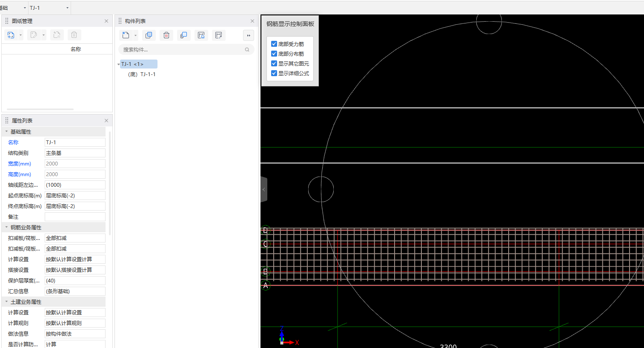Toggle the 底部分布筋 checkbox
Screen dimensions: 644x348
[274, 54]
